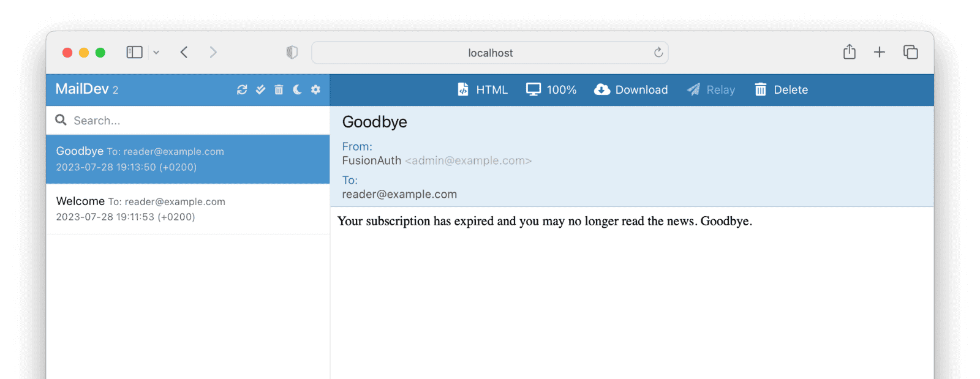Image resolution: width=980 pixels, height=379 pixels.
Task: Click the Search emails field
Action: (196, 121)
